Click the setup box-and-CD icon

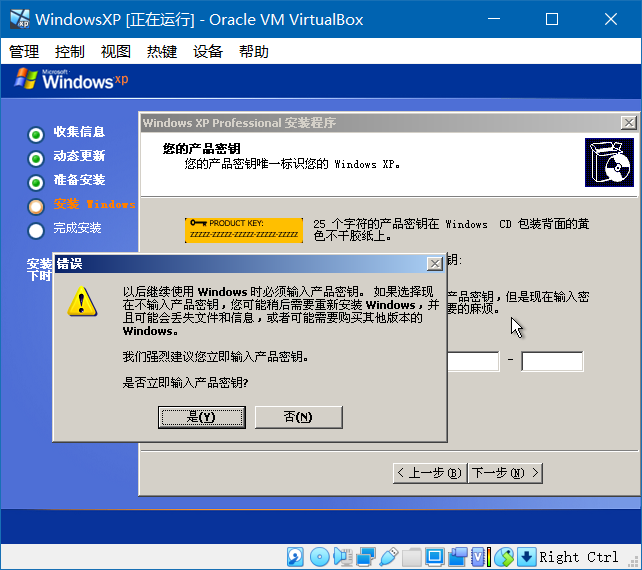click(x=609, y=162)
